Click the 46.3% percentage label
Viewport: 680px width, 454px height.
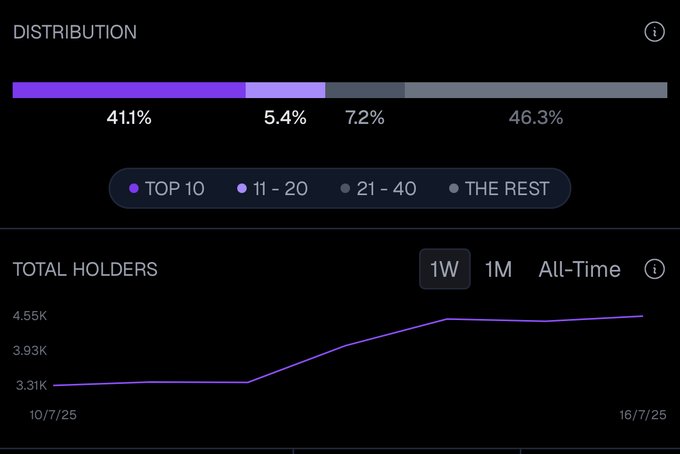pos(536,118)
